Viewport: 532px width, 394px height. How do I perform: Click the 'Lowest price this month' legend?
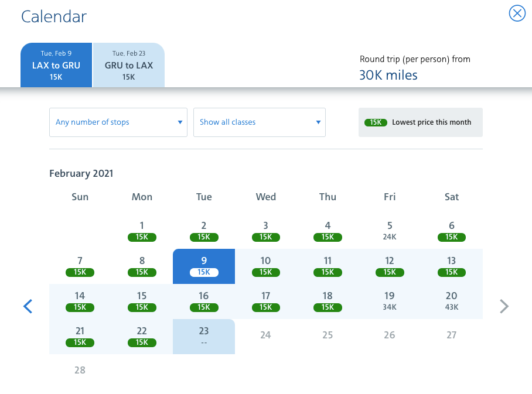pos(420,122)
